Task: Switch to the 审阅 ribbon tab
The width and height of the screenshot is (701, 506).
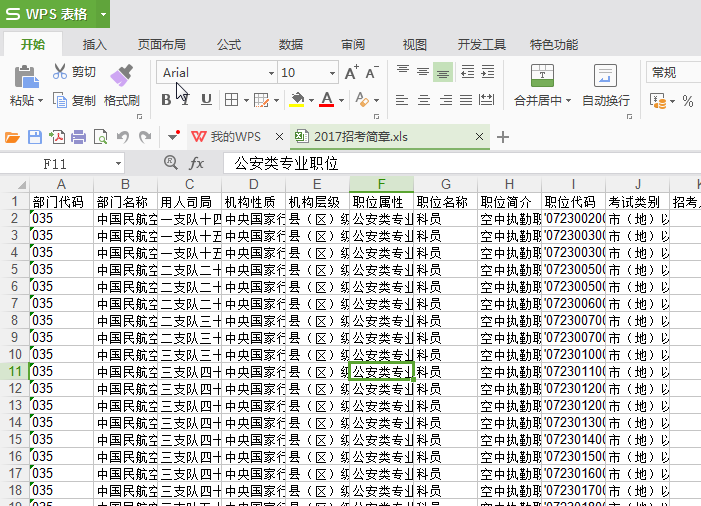Action: tap(353, 45)
